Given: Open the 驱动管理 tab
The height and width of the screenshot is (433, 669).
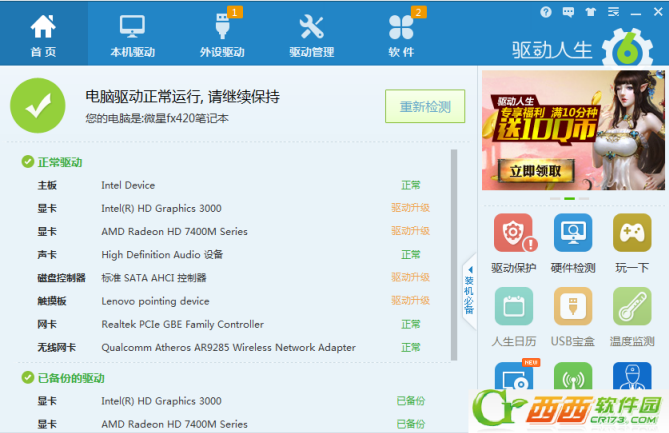Looking at the screenshot, I should [311, 35].
